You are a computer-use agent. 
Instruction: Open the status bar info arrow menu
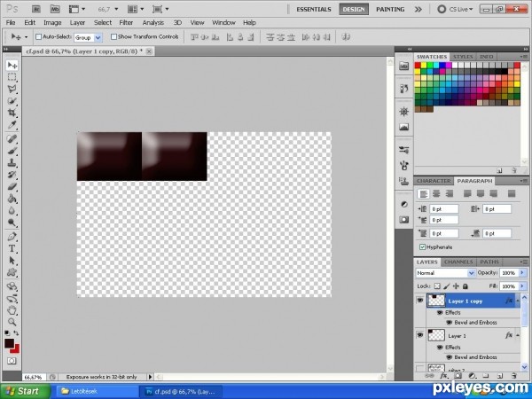[150, 377]
